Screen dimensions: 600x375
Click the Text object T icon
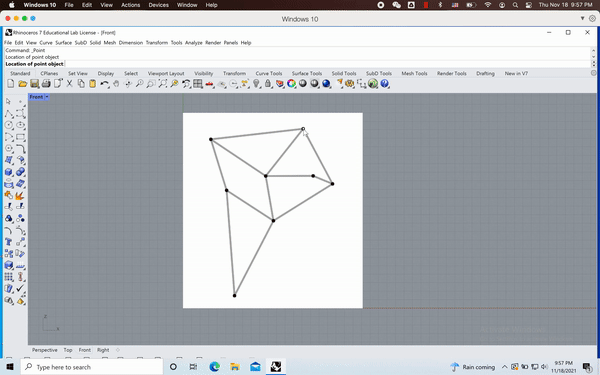point(8,242)
